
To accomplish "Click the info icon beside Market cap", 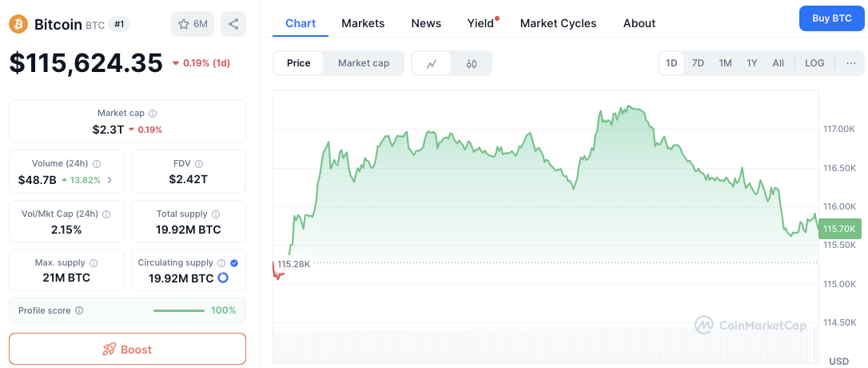I will (x=153, y=113).
